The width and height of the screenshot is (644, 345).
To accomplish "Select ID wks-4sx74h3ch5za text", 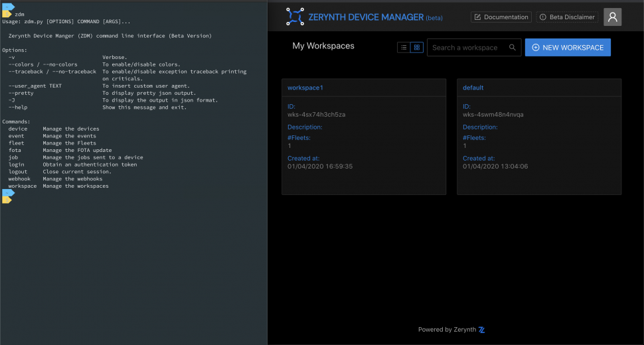I will pos(316,115).
